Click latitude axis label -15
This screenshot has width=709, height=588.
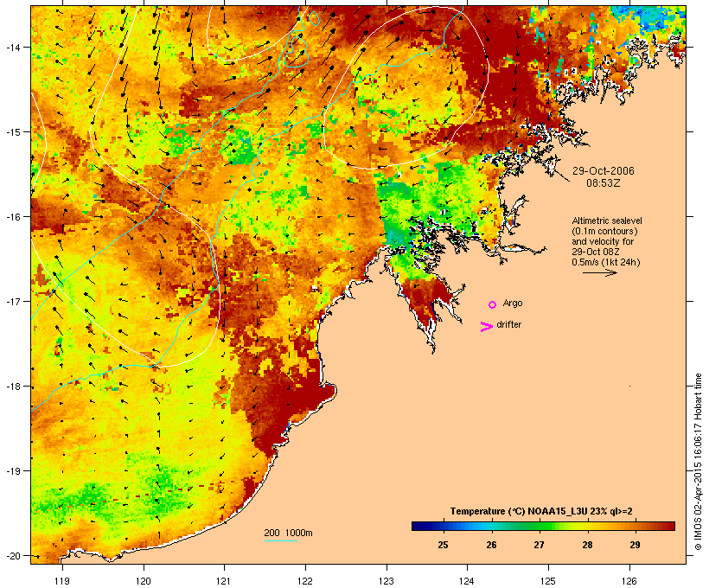(12, 132)
